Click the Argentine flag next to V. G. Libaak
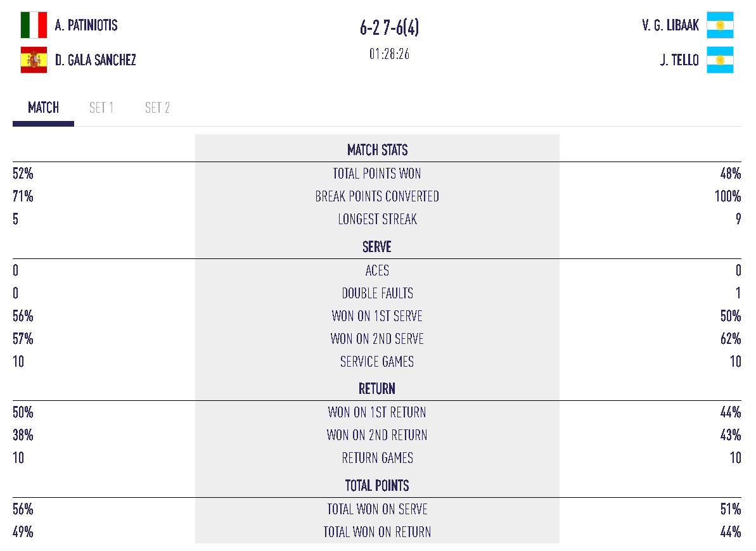756x551 pixels. click(x=720, y=25)
